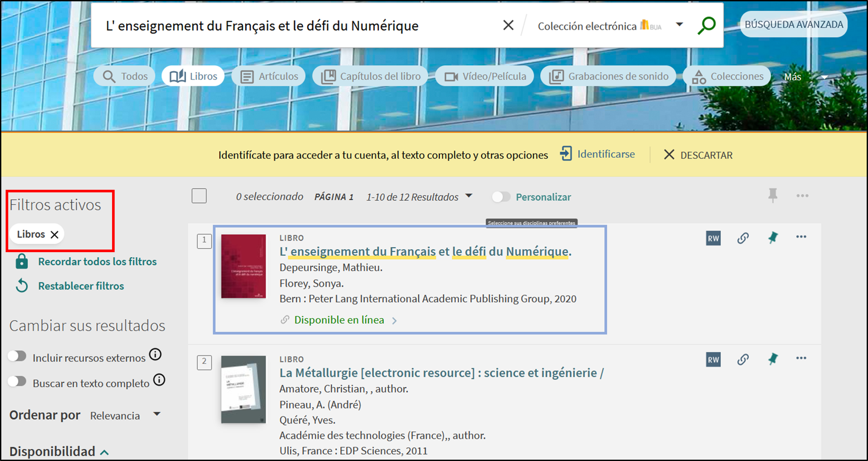Open the Colección electrónica scope dropdown

pos(679,25)
